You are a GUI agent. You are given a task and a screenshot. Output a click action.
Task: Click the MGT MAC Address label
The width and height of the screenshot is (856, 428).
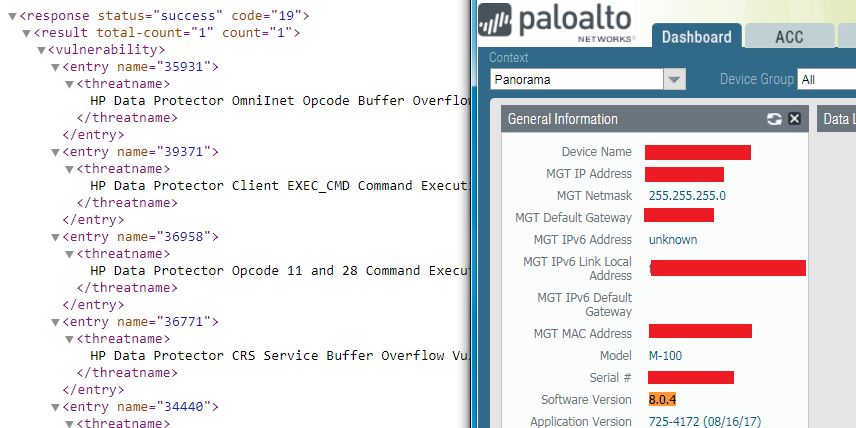[x=582, y=334]
